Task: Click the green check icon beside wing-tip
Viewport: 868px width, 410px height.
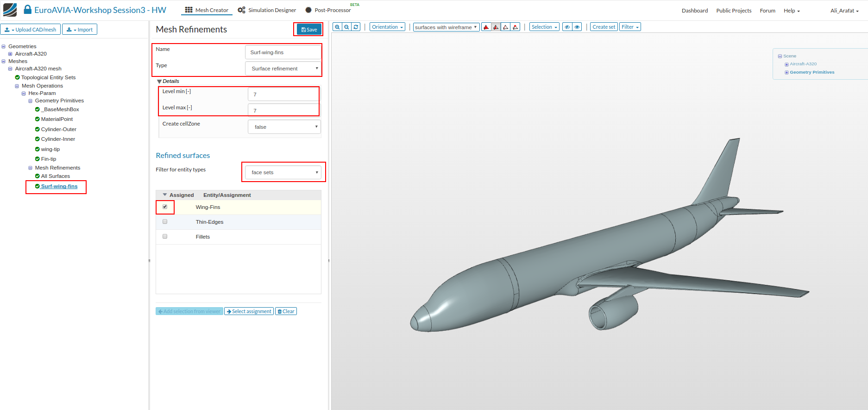Action: [x=38, y=149]
